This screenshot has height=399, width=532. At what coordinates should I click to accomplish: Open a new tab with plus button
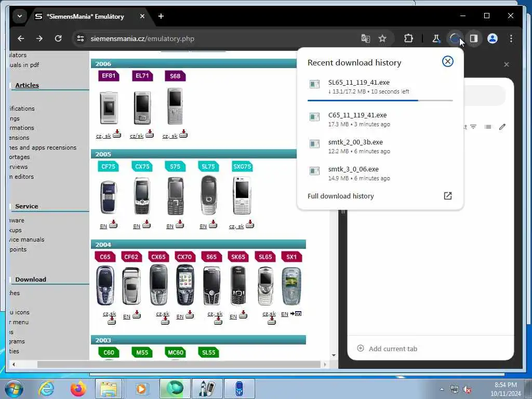coord(161,16)
